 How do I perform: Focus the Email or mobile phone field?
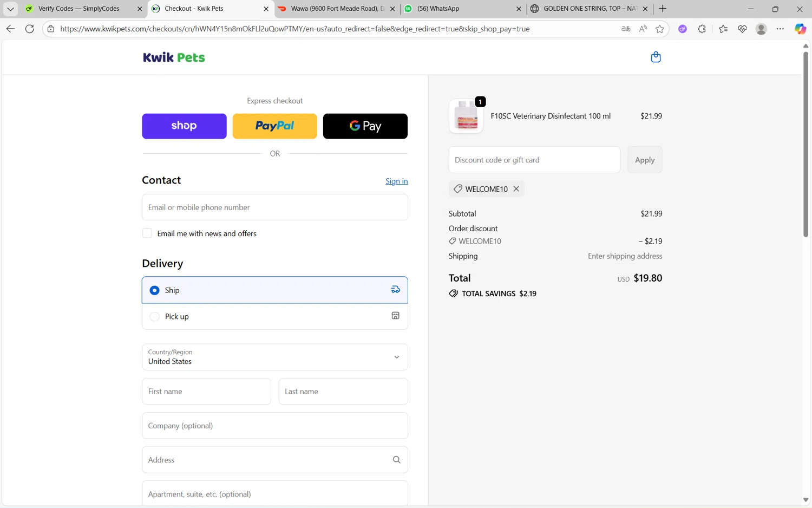tap(274, 207)
